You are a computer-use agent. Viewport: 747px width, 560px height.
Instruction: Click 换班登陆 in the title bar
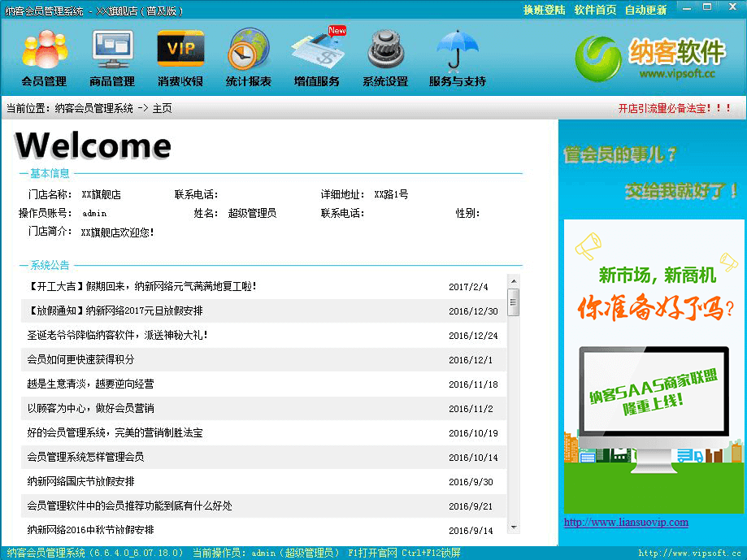544,10
